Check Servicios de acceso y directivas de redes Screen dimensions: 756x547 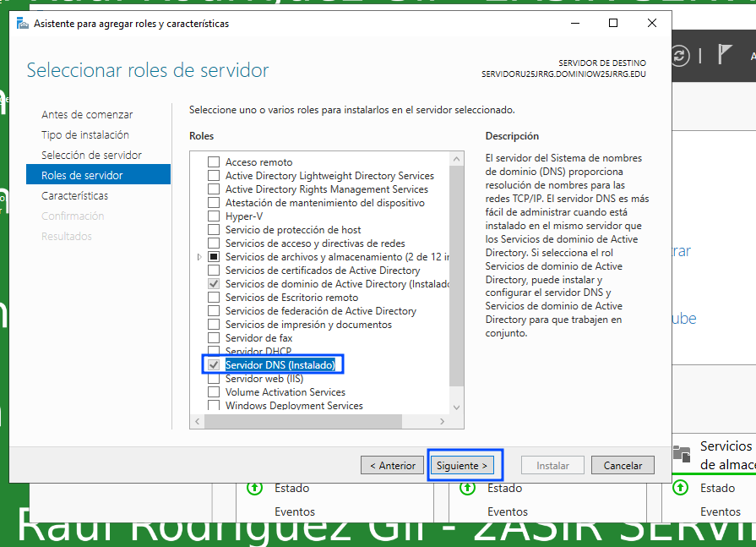coord(214,243)
